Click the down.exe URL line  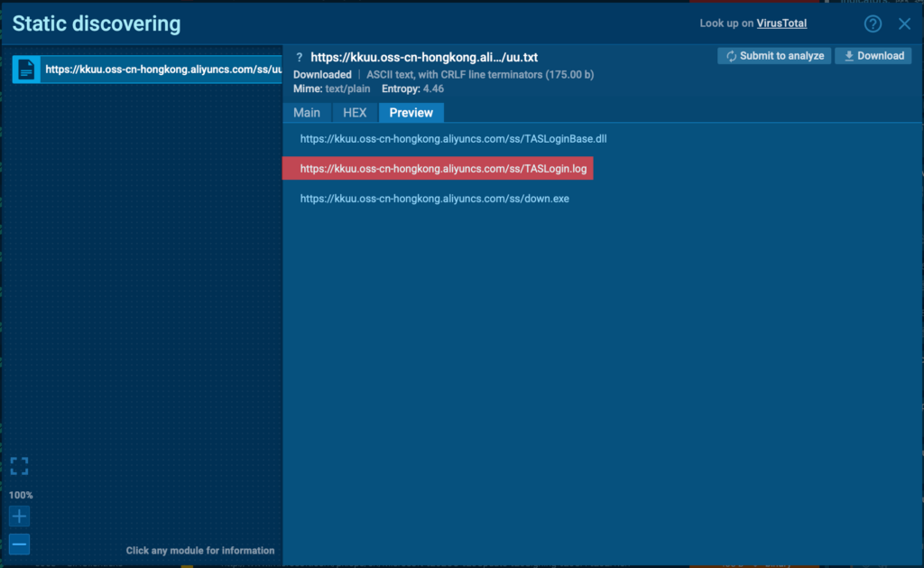434,199
